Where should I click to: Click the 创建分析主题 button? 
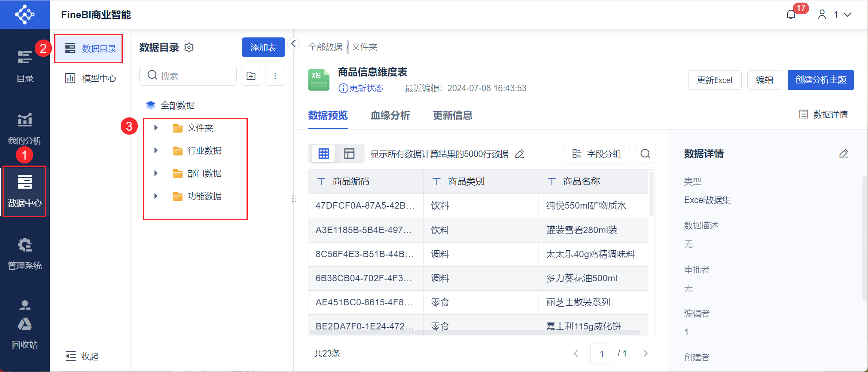click(821, 80)
